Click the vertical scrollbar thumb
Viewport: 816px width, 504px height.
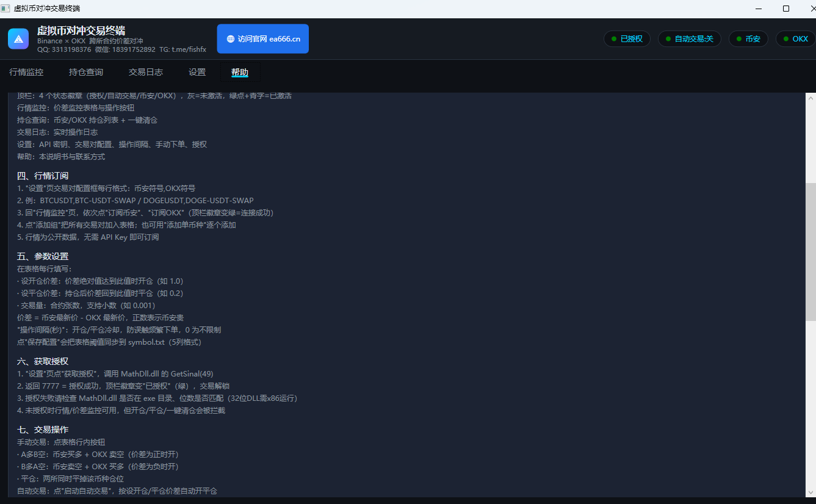point(811,251)
